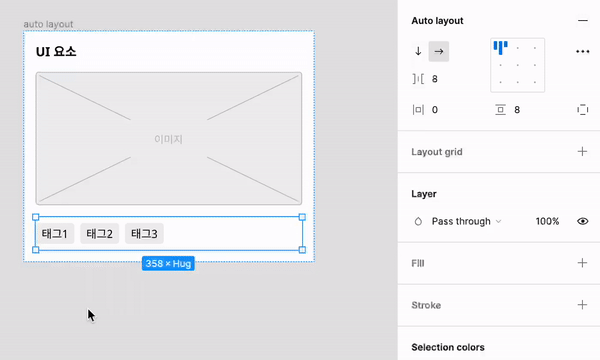Click the auto layout frame name label
Image resolution: width=600 pixels, height=360 pixels.
[x=48, y=24]
